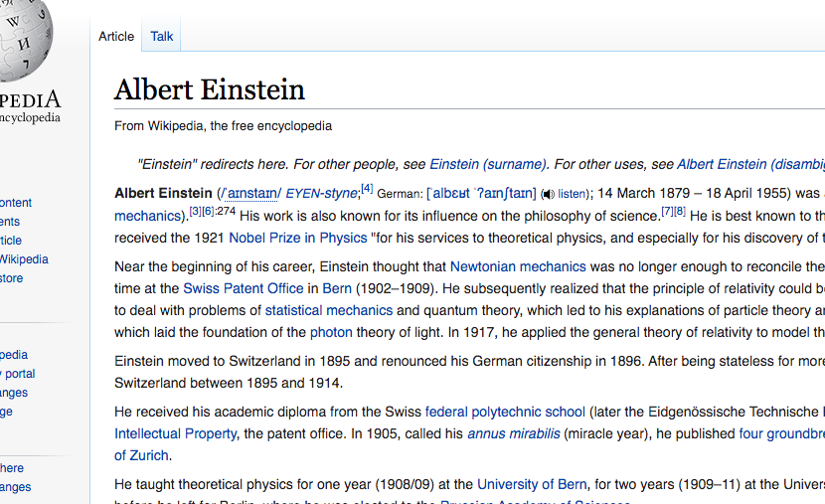
Task: Open the Nobel Prize in Physics link
Action: [x=298, y=238]
